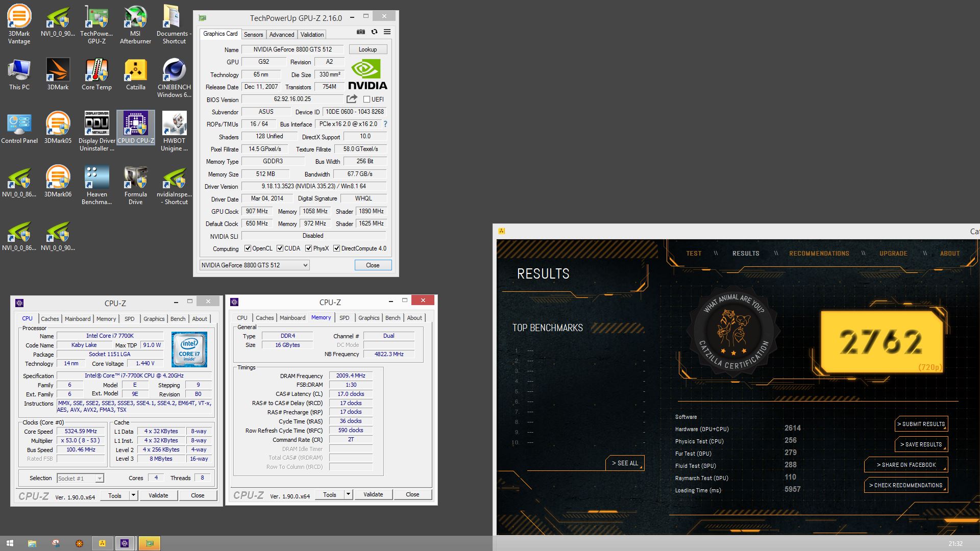Open the This PC desktop icon
This screenshot has width=980, height=551.
click(x=19, y=74)
